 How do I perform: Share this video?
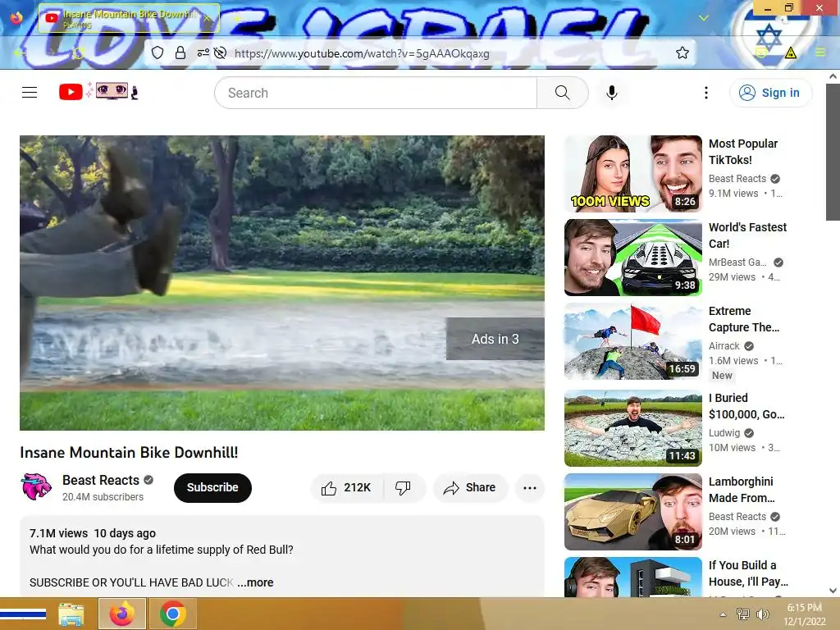pyautogui.click(x=470, y=488)
